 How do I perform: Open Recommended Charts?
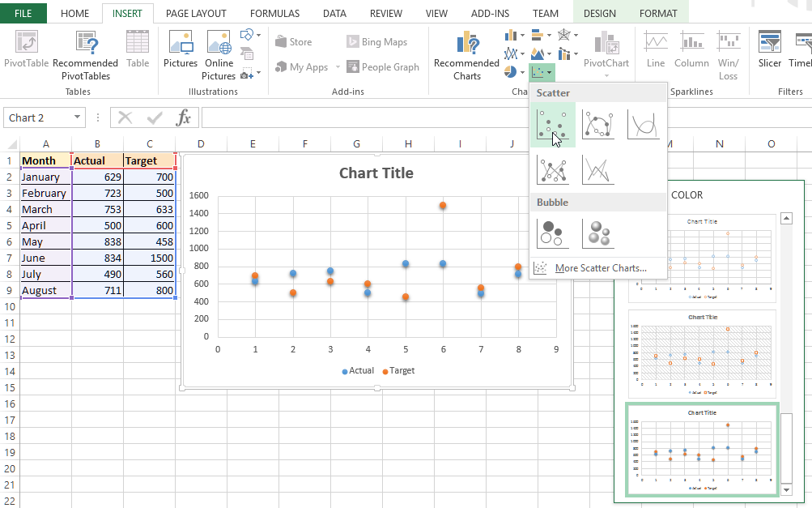(466, 53)
